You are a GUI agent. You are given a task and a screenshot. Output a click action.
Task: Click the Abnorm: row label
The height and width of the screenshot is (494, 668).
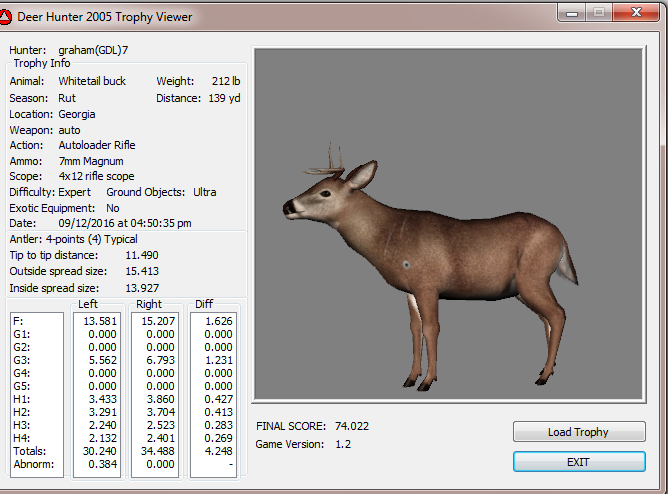34,464
